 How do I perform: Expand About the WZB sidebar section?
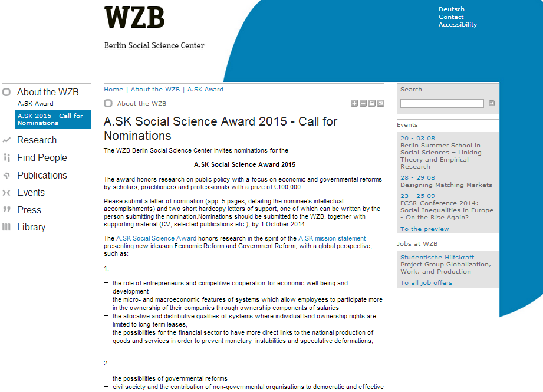click(x=47, y=92)
